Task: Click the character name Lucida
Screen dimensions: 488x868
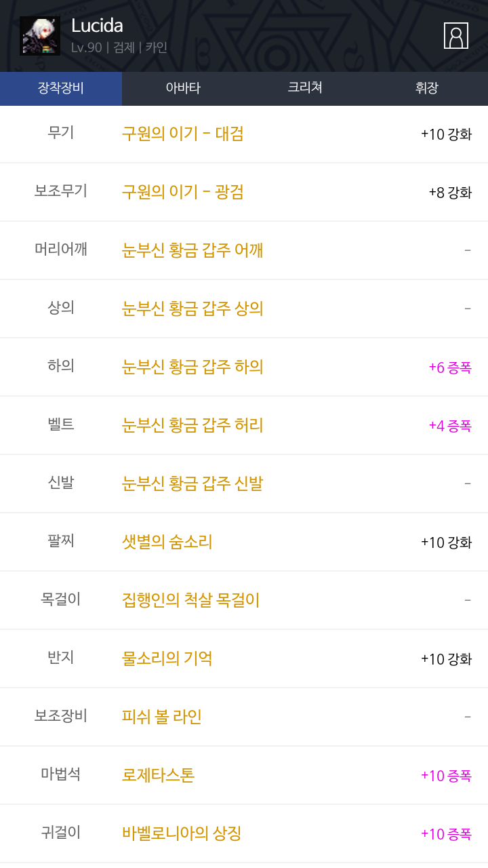Action: pos(97,26)
